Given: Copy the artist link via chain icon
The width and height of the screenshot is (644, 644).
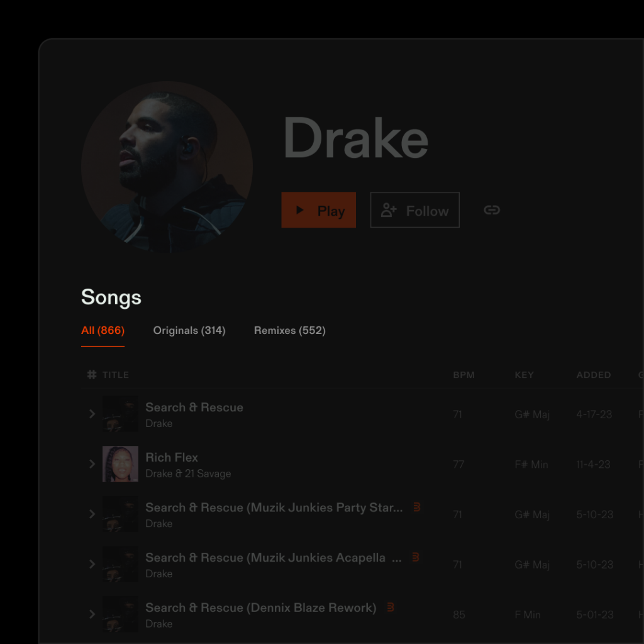Looking at the screenshot, I should [x=492, y=210].
